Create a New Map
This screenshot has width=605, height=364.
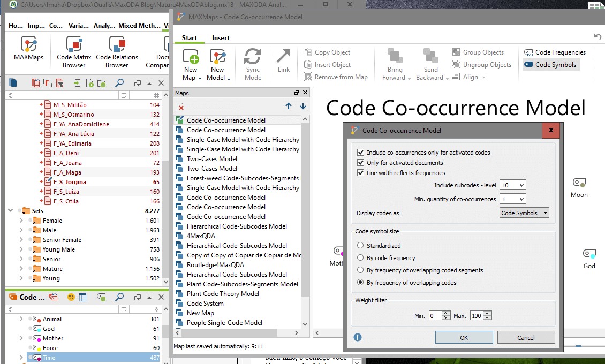click(x=191, y=65)
